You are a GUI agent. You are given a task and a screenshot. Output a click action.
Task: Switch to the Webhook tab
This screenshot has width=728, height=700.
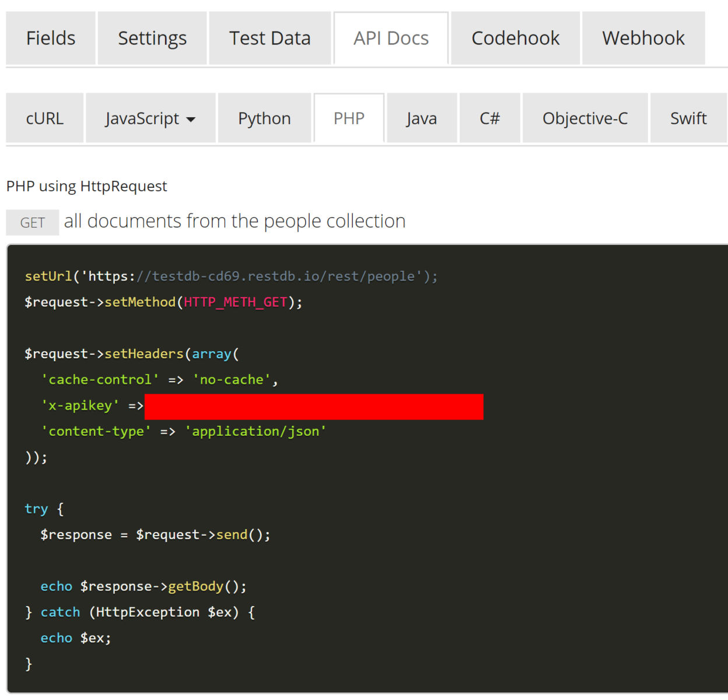pyautogui.click(x=643, y=37)
